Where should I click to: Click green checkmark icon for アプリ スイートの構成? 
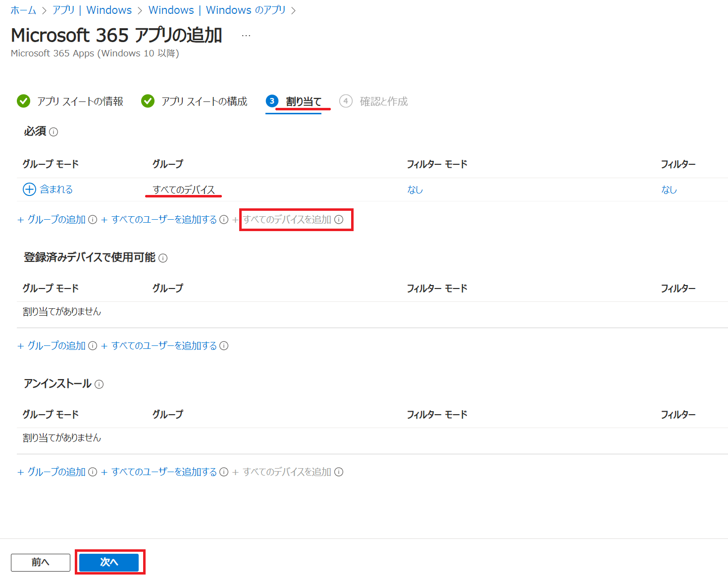tap(148, 101)
